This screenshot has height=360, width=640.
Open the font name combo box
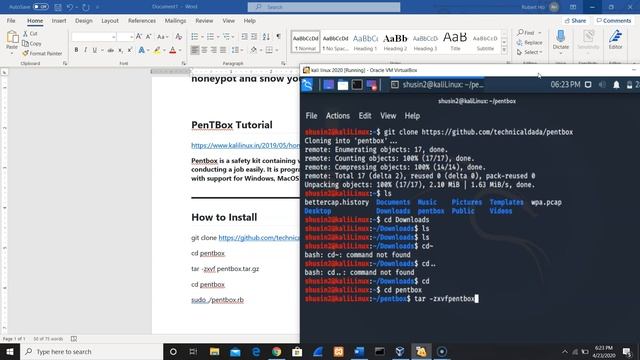(93, 37)
